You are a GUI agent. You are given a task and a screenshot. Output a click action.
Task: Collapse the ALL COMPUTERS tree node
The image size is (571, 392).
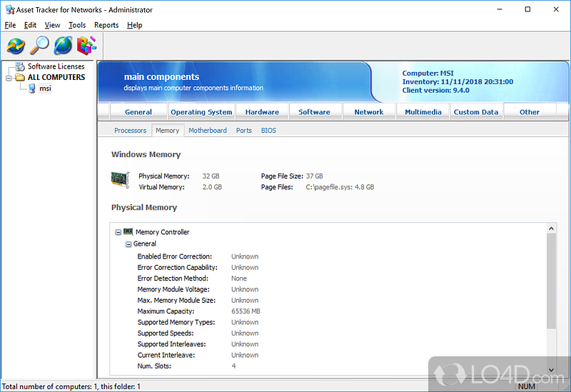pos(9,78)
